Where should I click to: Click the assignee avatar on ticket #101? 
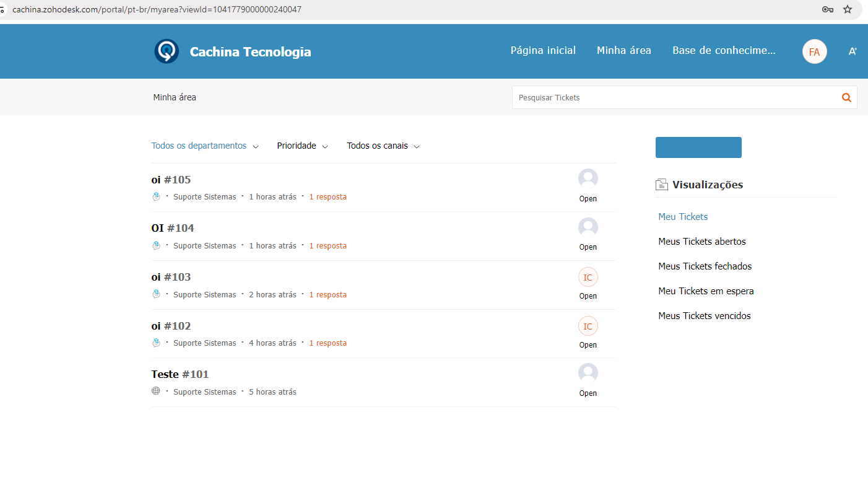tap(588, 373)
